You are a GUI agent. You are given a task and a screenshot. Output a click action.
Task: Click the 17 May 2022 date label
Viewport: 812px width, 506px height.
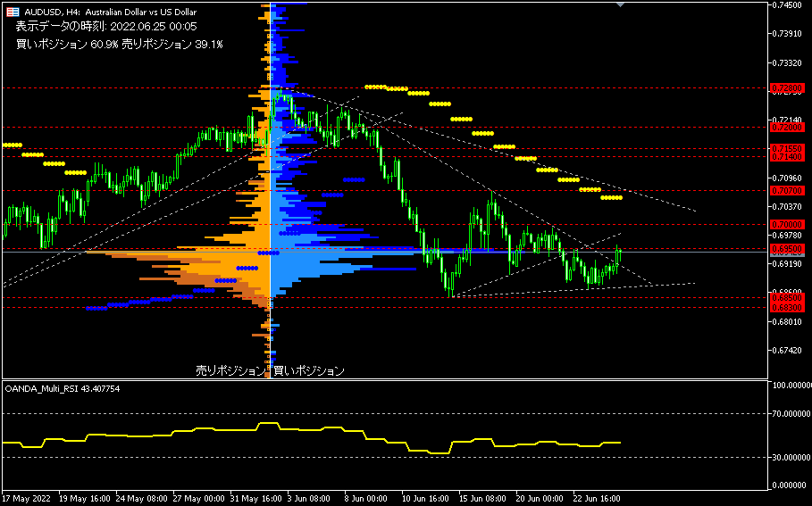pyautogui.click(x=27, y=499)
